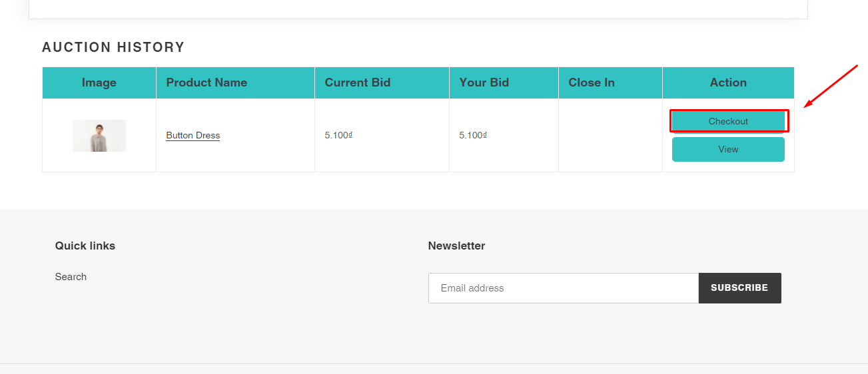868x374 pixels.
Task: Follow the Search link under Quick links
Action: click(x=71, y=277)
